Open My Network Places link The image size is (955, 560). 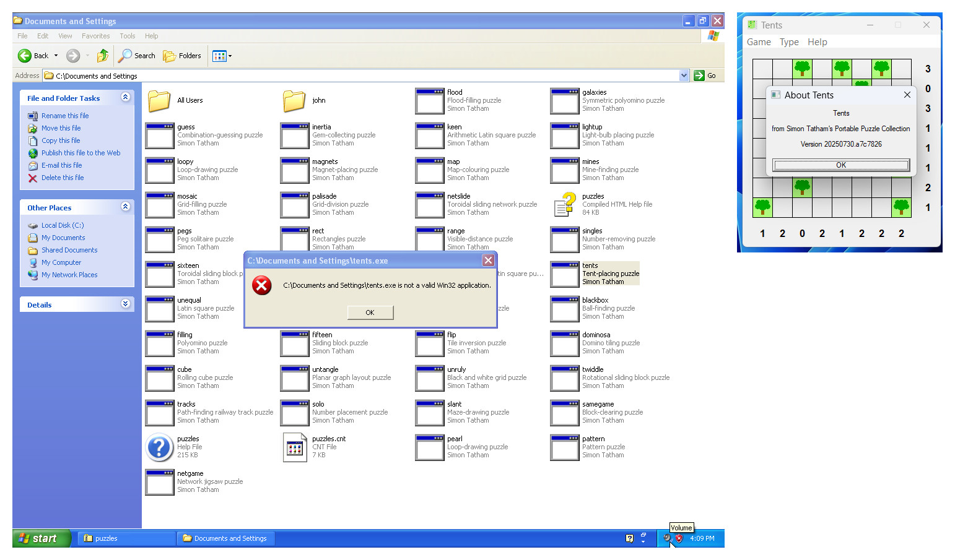(x=69, y=275)
